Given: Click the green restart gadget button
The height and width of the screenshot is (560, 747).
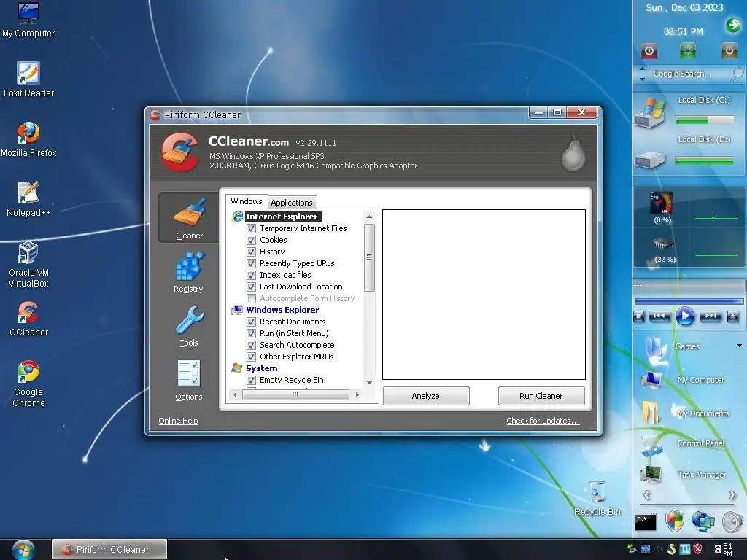Looking at the screenshot, I should coord(687,50).
